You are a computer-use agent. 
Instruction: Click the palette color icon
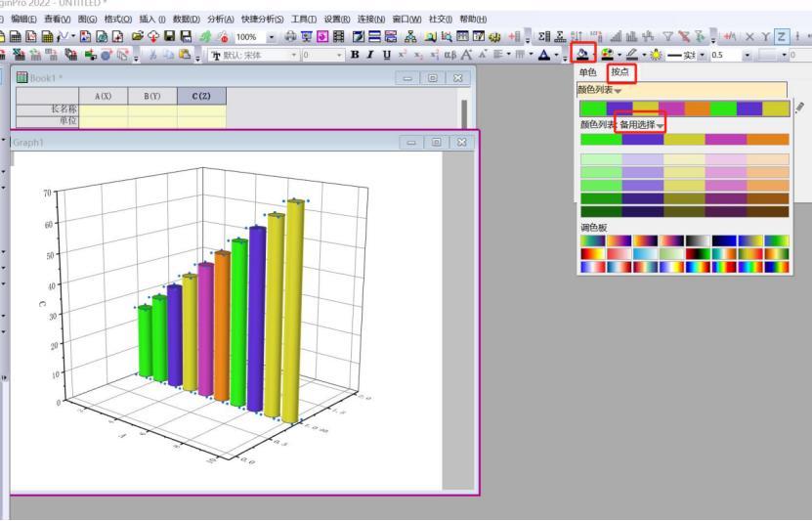[608, 55]
